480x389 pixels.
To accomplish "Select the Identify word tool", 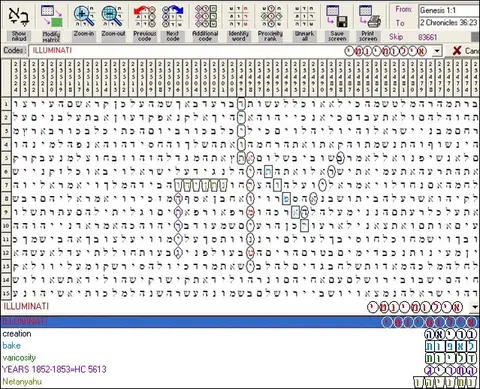I will pos(238,16).
